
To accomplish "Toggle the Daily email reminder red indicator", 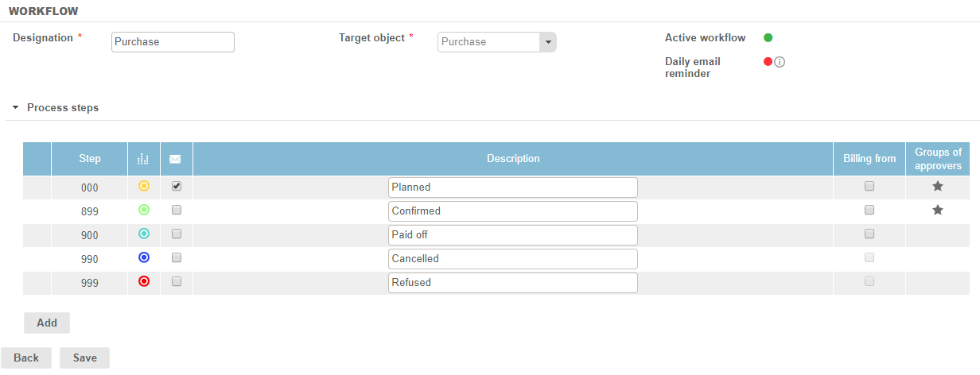I will [768, 62].
